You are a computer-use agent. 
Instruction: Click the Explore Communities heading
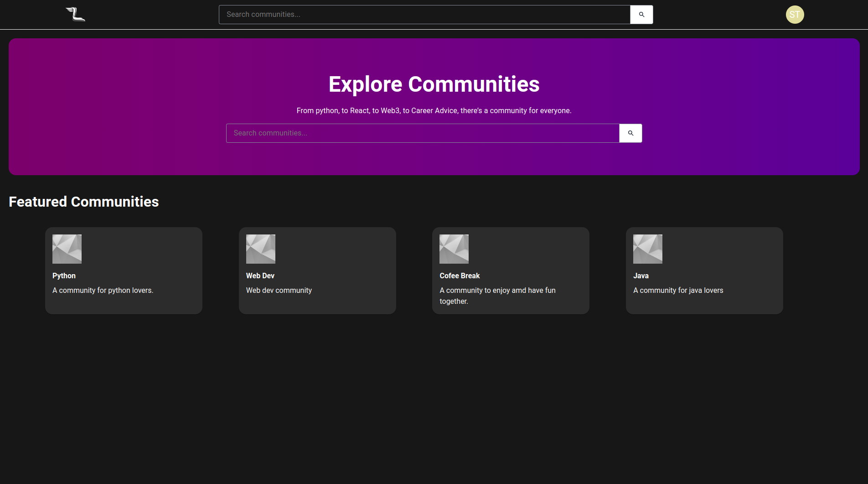[434, 84]
